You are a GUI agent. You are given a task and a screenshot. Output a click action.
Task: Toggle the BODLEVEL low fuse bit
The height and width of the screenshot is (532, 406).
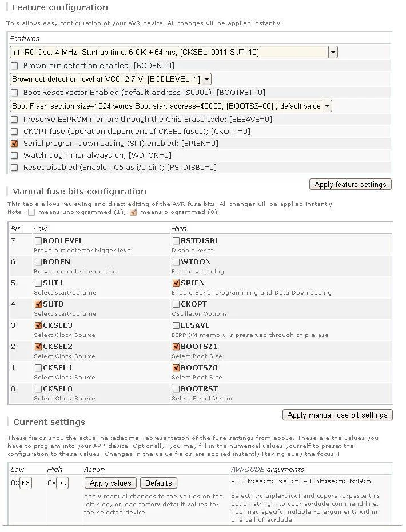pyautogui.click(x=38, y=241)
